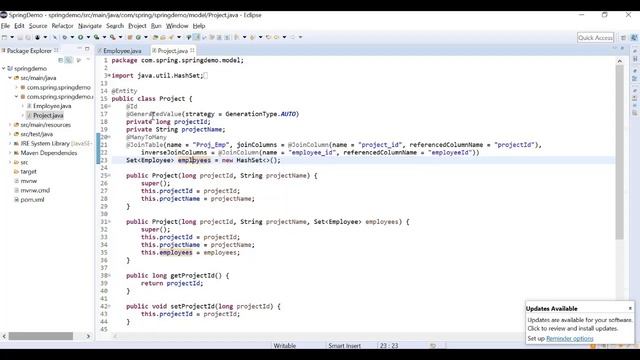Select pom.xml in the Package Explorer

click(32, 200)
